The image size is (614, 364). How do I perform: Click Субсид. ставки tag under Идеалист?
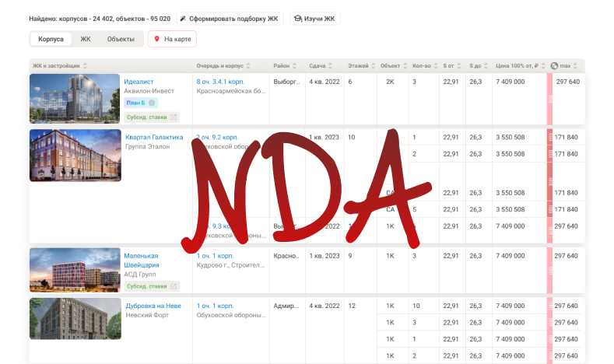tap(152, 117)
